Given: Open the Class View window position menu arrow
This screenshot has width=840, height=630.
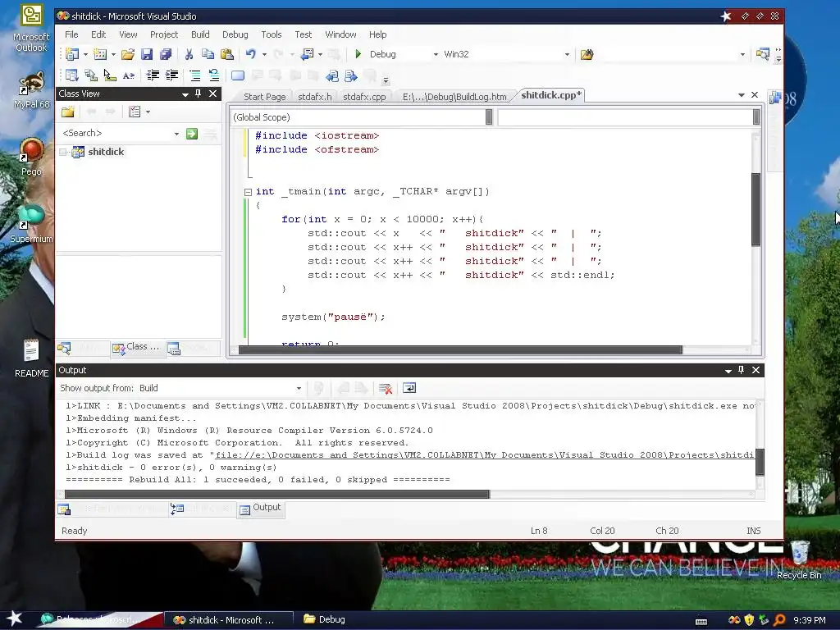Looking at the screenshot, I should pos(185,94).
